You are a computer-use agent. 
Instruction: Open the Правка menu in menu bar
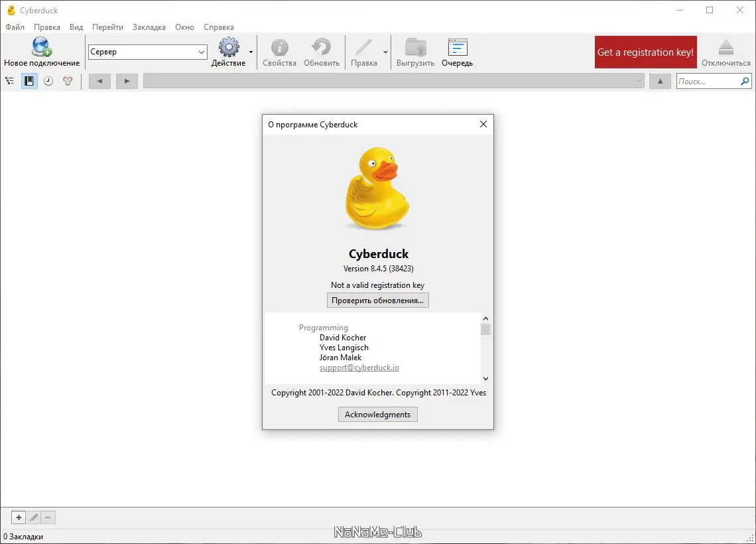47,27
